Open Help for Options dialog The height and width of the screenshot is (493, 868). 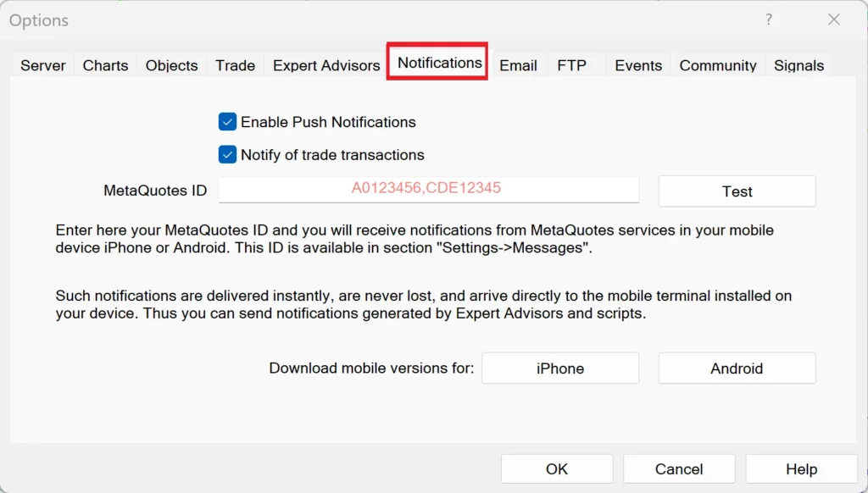(801, 468)
